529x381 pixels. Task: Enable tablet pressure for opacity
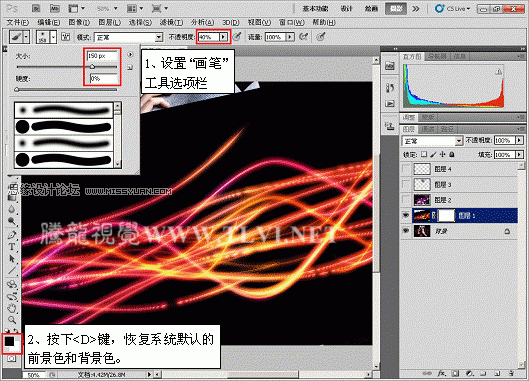(237, 36)
